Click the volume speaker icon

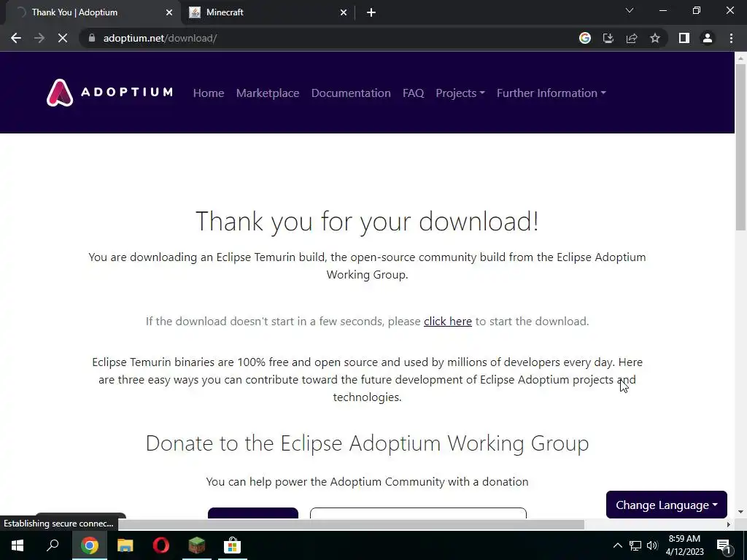pyautogui.click(x=652, y=545)
